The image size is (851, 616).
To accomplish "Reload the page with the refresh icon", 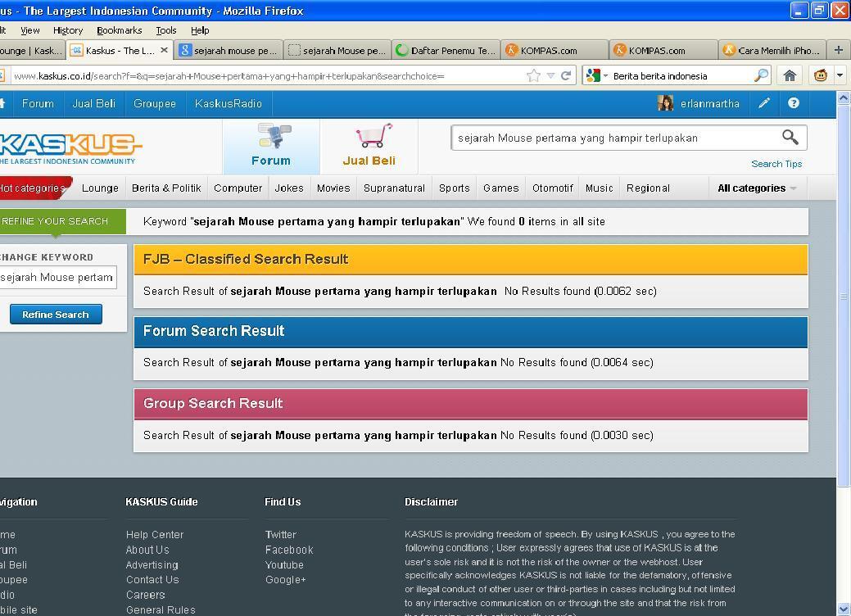I will pyautogui.click(x=566, y=76).
